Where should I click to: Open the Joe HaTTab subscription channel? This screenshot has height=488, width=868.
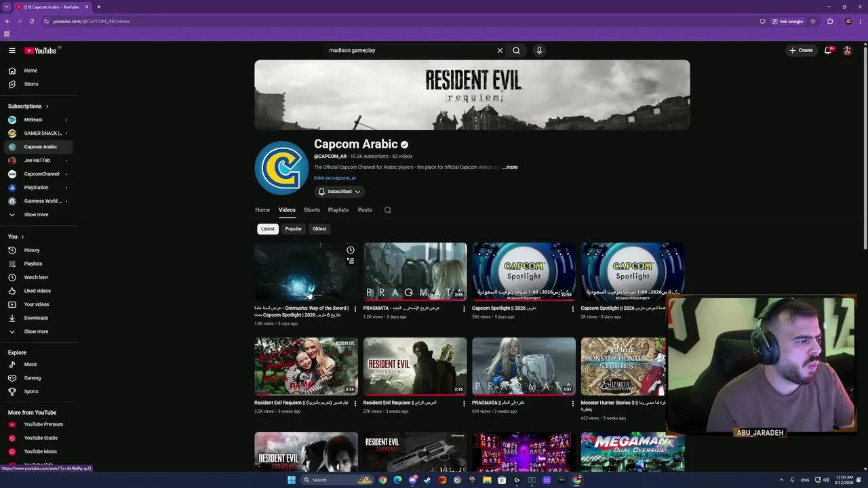pos(39,161)
